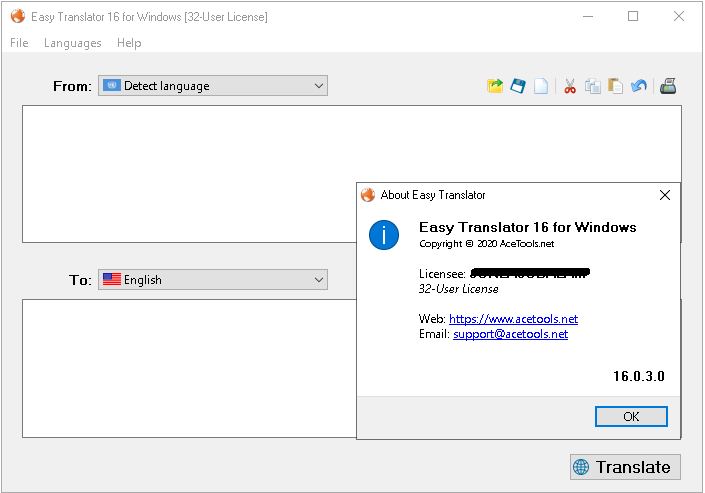Click the blue info icon in About dialog
The height and width of the screenshot is (493, 705).
(x=384, y=235)
